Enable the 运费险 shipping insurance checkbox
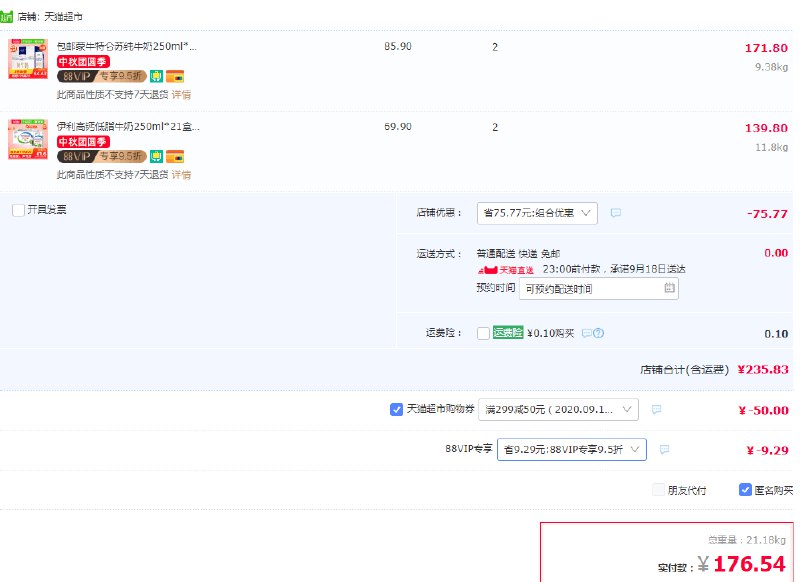Image resolution: width=800 pixels, height=582 pixels. (483, 334)
